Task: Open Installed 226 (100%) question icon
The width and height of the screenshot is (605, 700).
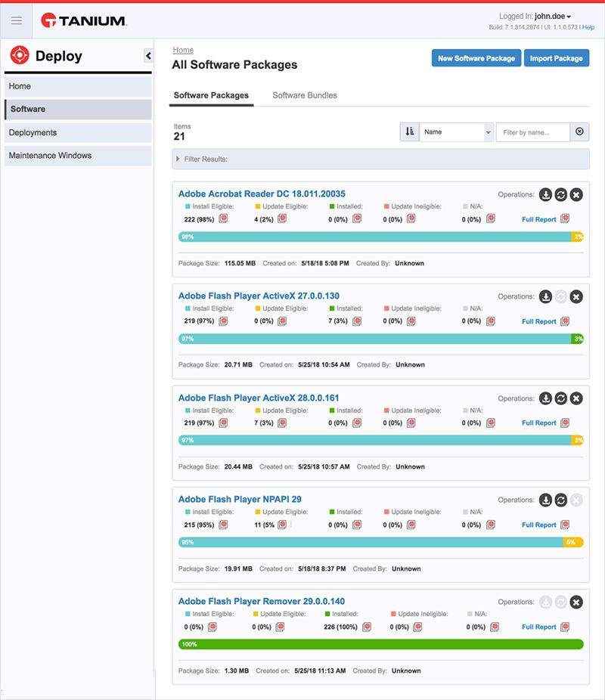Action: tap(367, 627)
